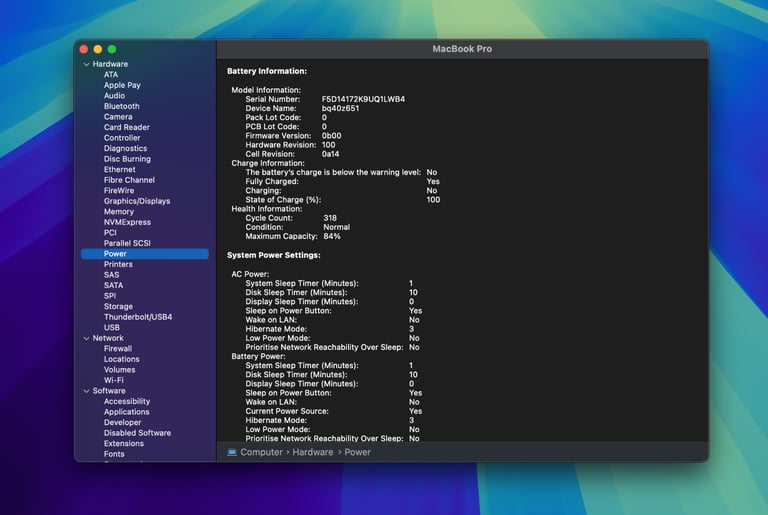Select FireWire in the sidebar
The width and height of the screenshot is (768, 515).
pyautogui.click(x=119, y=191)
